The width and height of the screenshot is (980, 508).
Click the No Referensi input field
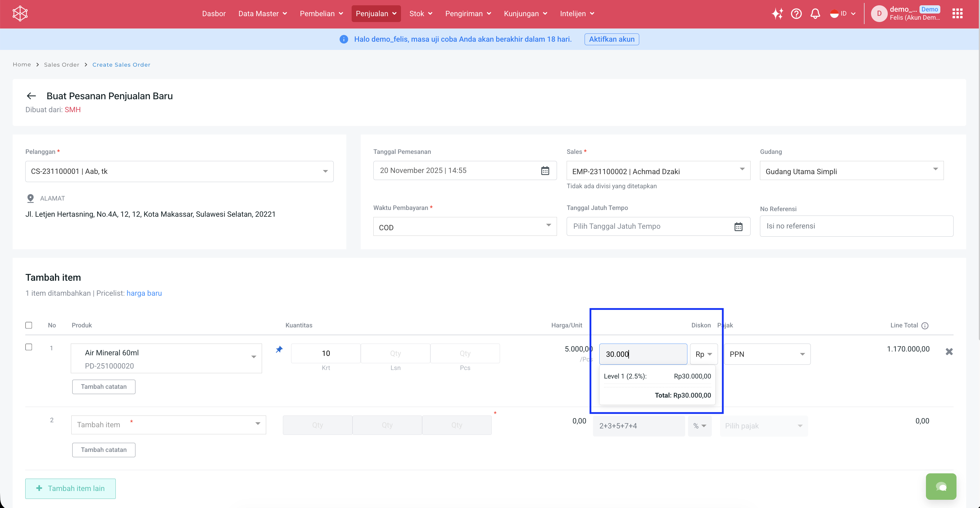856,226
